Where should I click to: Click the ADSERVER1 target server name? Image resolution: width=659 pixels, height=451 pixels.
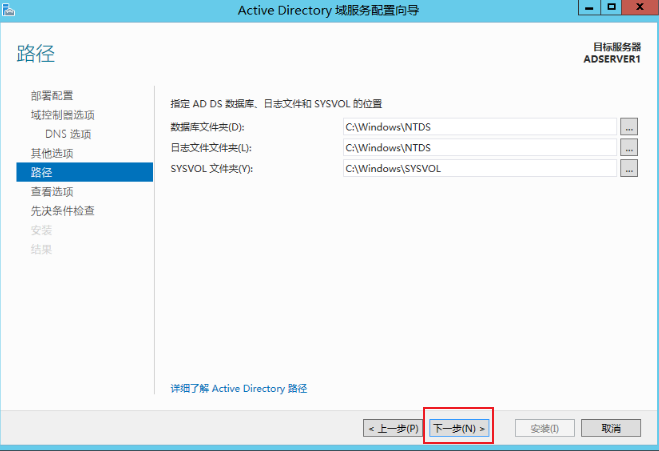612,59
